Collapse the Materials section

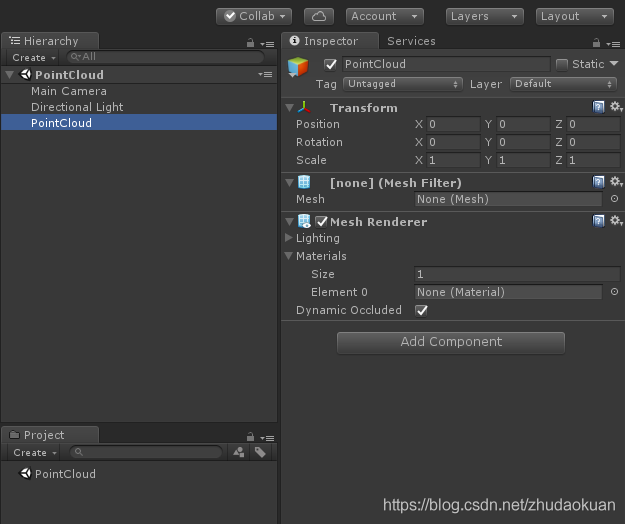(289, 256)
